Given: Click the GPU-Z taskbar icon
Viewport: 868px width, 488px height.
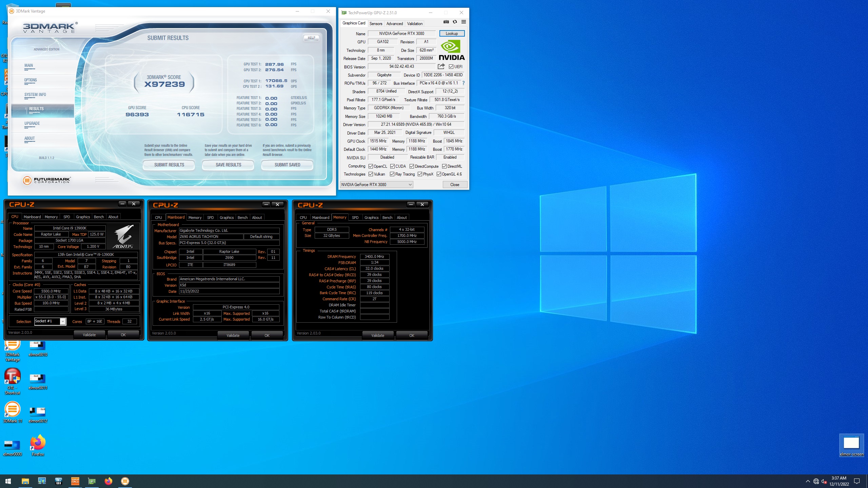Looking at the screenshot, I should coord(92,481).
